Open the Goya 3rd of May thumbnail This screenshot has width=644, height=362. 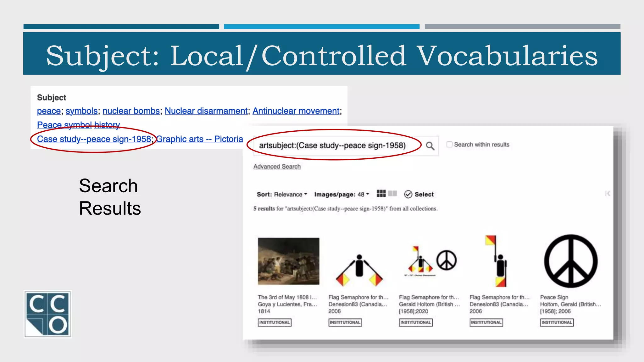(x=288, y=261)
